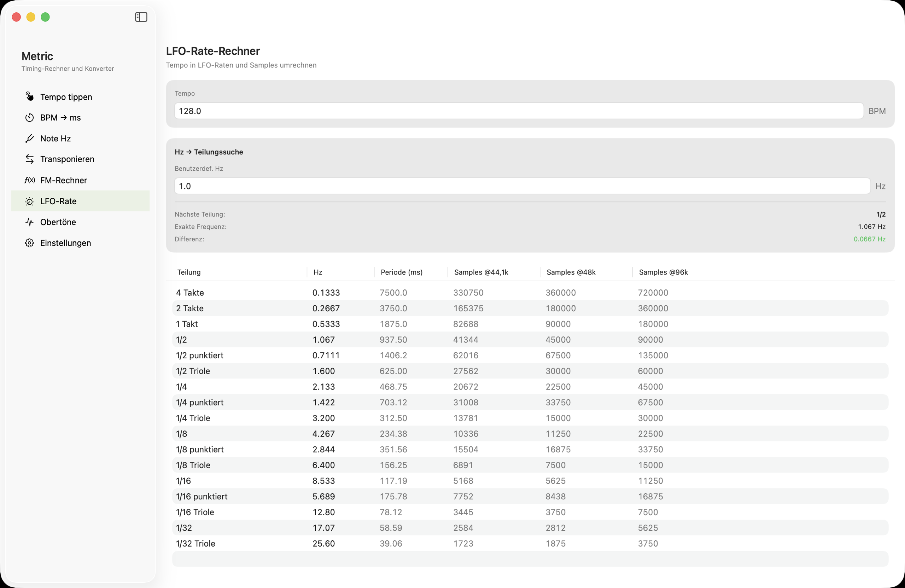Select the stopwatch icon next to BPM → ms

(x=30, y=117)
